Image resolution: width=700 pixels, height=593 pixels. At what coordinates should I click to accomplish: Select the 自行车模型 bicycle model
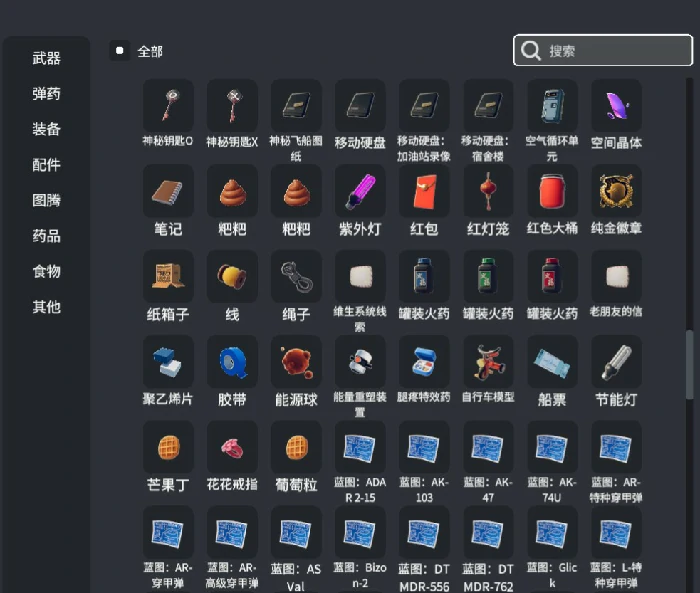(488, 362)
